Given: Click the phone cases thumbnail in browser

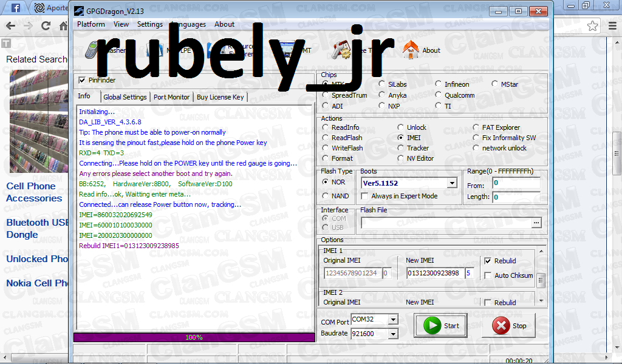Looking at the screenshot, I should (x=39, y=121).
